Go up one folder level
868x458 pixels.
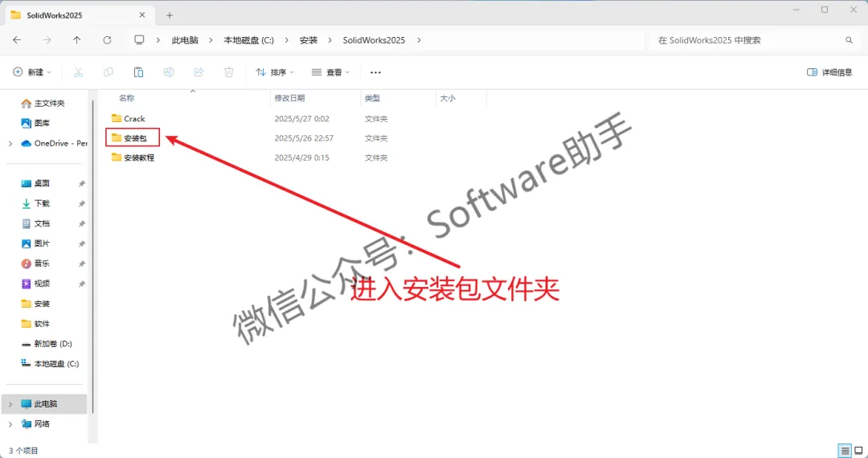[x=77, y=40]
